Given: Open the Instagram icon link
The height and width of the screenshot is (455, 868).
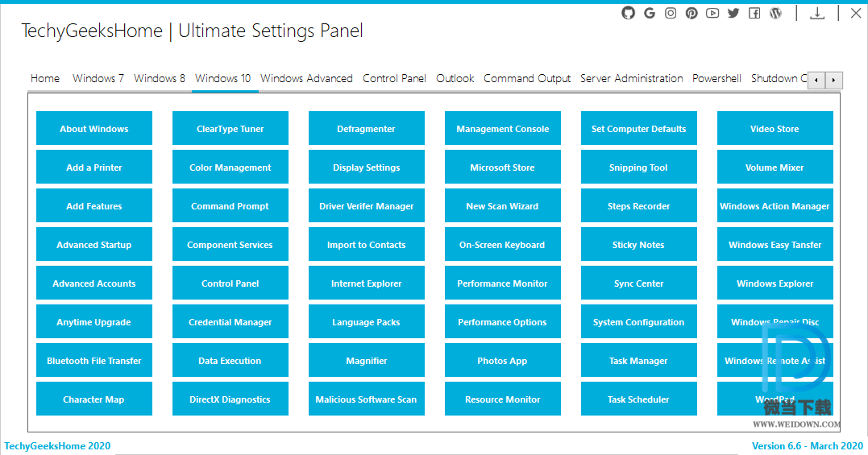Looking at the screenshot, I should point(671,13).
